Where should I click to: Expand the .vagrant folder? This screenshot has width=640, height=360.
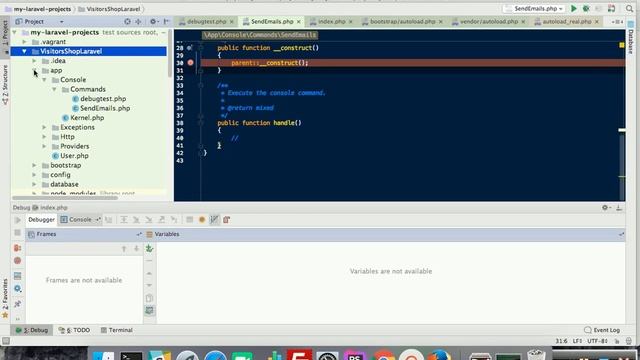[24, 42]
